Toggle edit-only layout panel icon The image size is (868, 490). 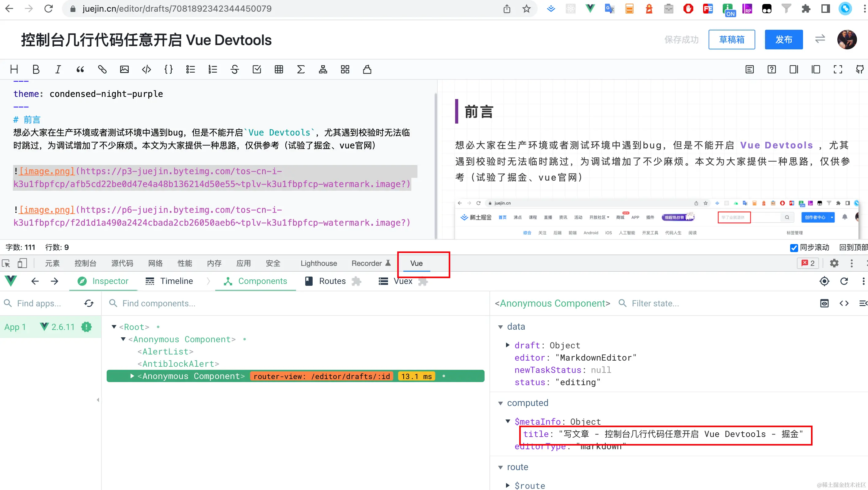(x=794, y=69)
